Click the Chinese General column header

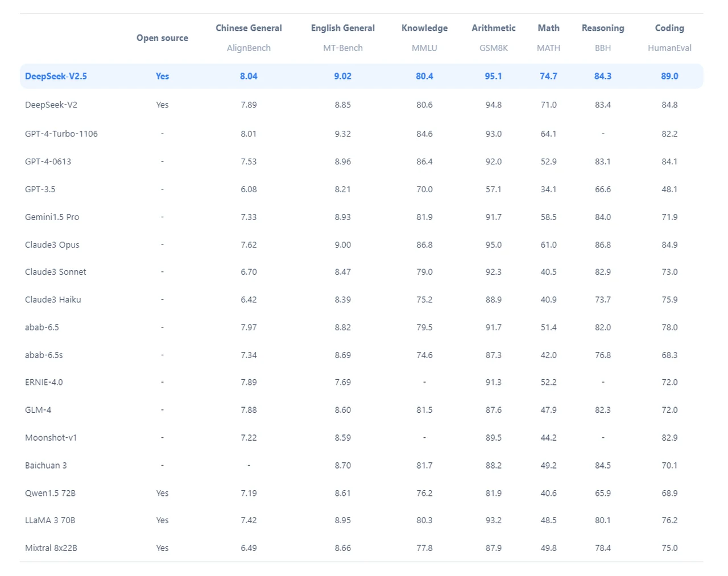click(249, 28)
